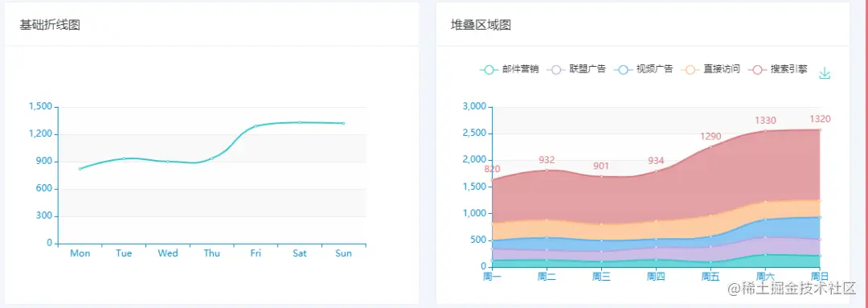
Task: Click the 基础折线图 card title
Action: pyautogui.click(x=50, y=25)
